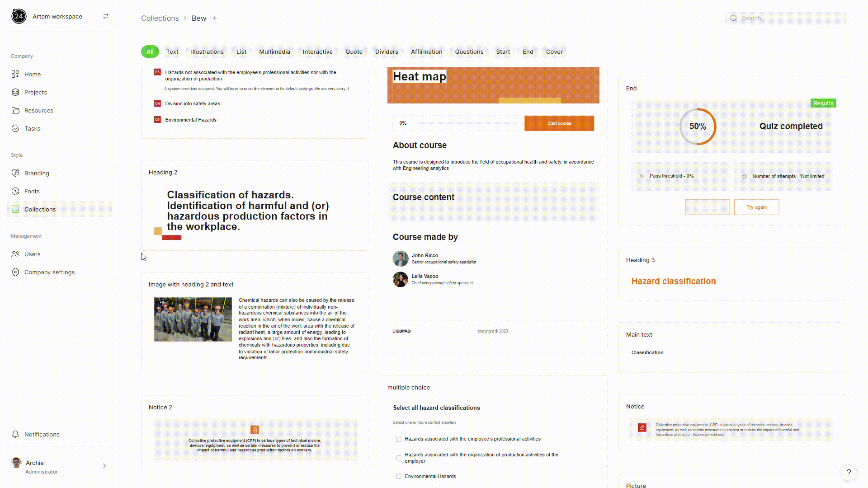Click the workspace switch arrows icon
The width and height of the screenshot is (868, 488).
[106, 16]
